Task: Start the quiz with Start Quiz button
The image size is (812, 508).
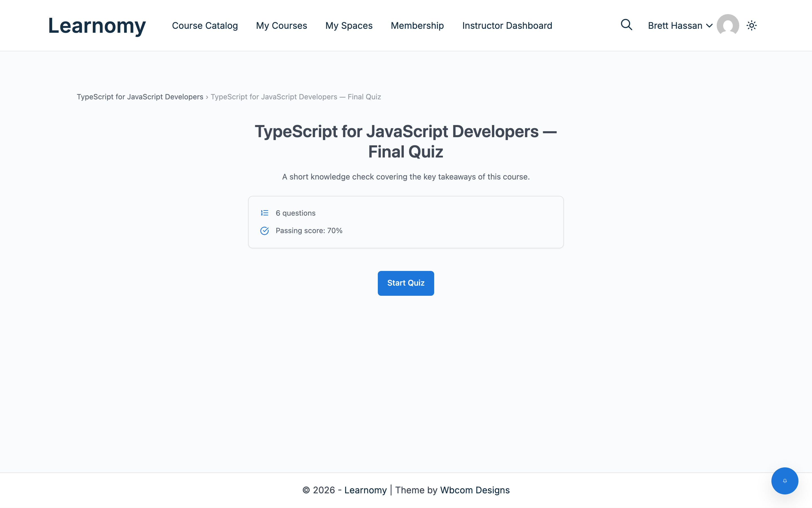Action: tap(406, 283)
